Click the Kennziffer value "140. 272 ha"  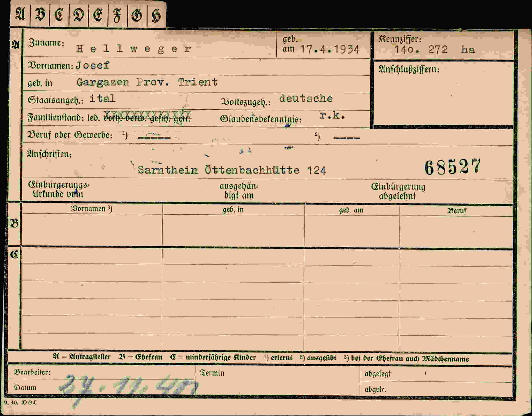point(435,49)
